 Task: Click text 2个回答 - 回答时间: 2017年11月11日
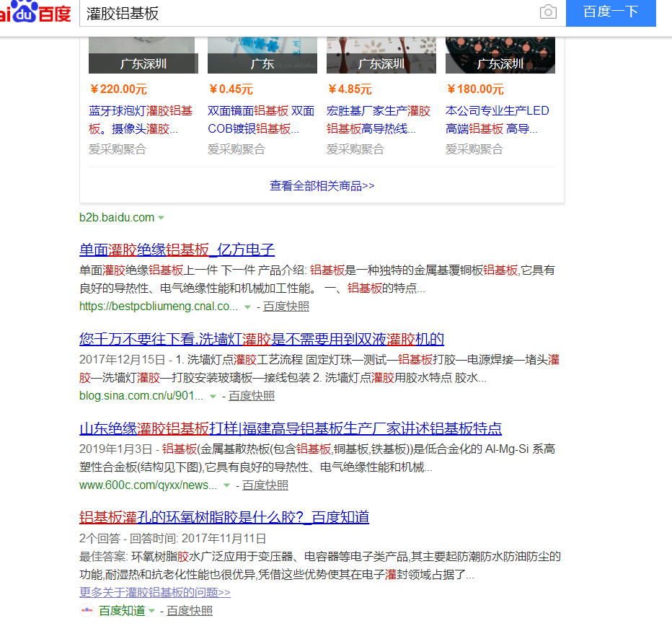173,539
